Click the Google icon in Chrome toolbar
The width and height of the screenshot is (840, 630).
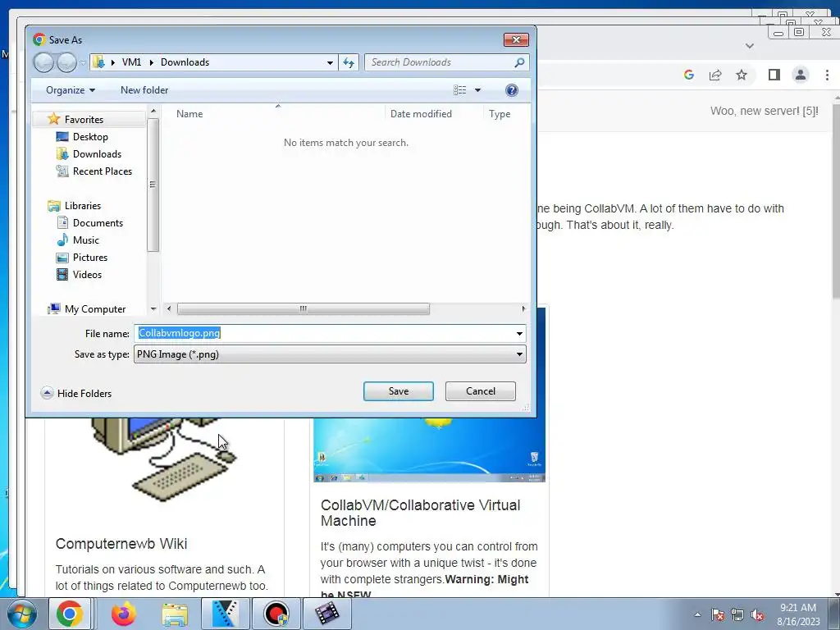coord(689,75)
